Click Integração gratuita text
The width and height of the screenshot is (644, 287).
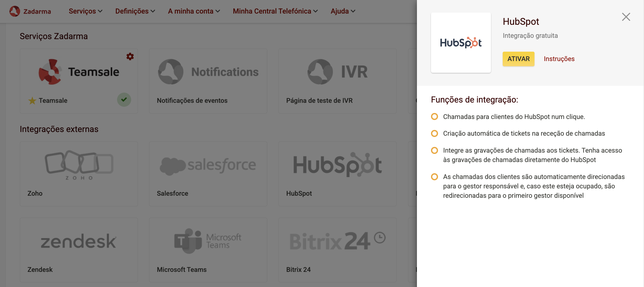pos(530,35)
